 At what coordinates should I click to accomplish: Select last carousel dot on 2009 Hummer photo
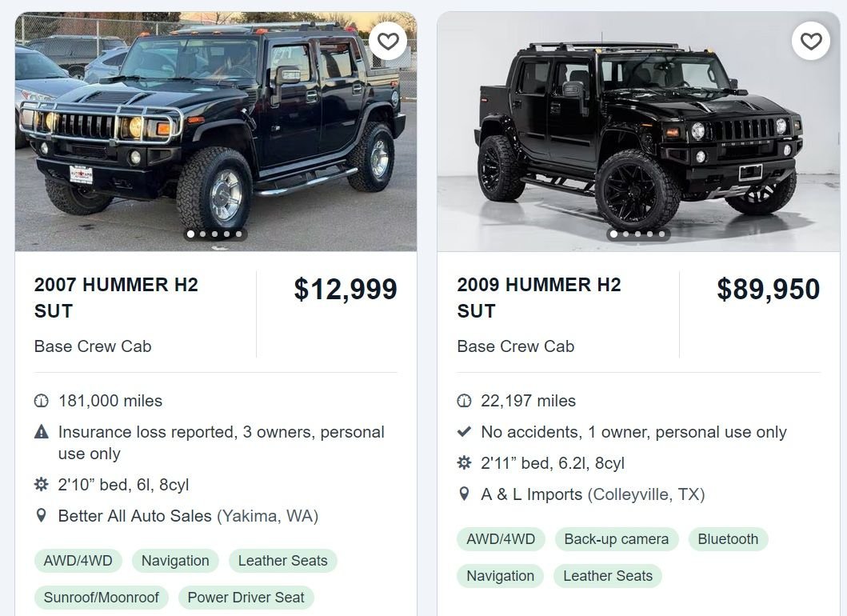pos(661,234)
